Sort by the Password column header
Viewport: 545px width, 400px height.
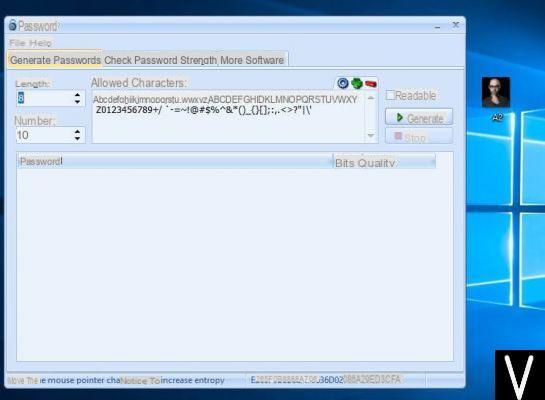(x=175, y=162)
